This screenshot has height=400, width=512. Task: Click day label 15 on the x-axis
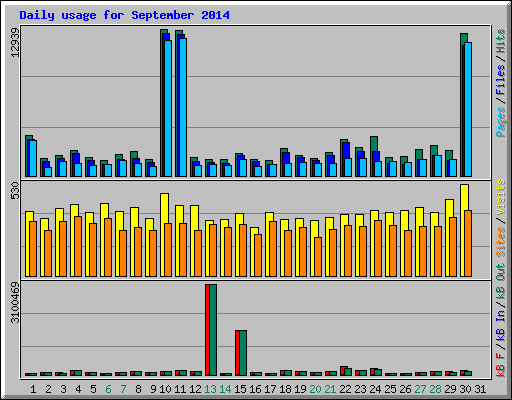pos(240,389)
